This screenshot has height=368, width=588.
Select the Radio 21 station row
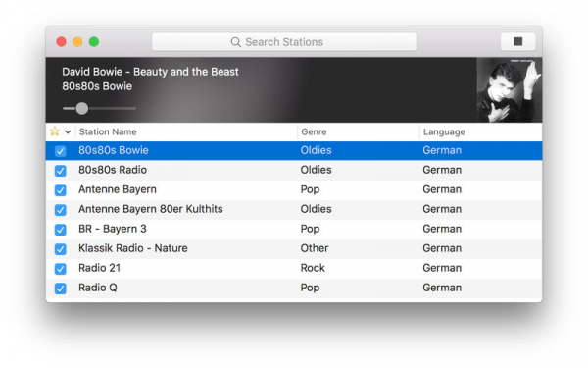(x=294, y=269)
